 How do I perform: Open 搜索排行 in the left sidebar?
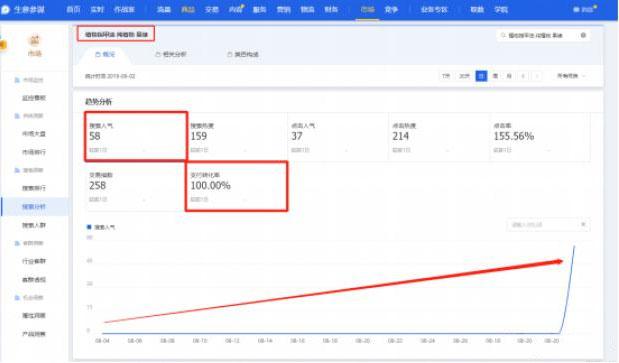tap(34, 188)
